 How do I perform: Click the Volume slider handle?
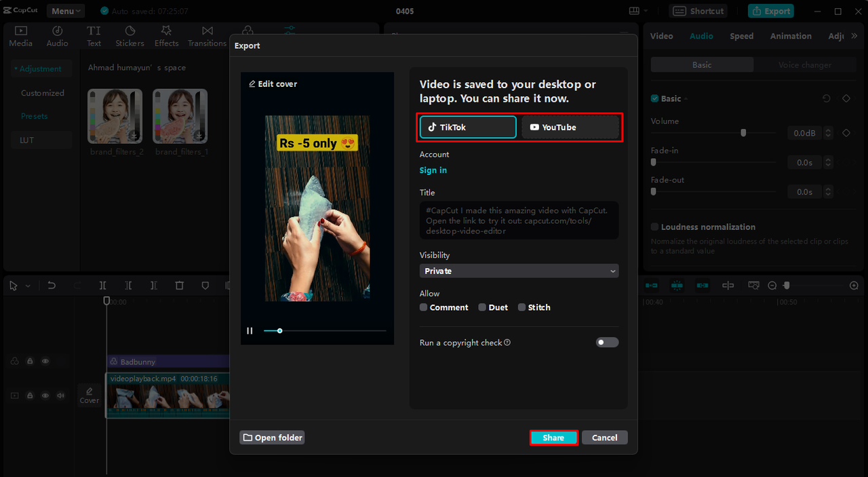(743, 133)
